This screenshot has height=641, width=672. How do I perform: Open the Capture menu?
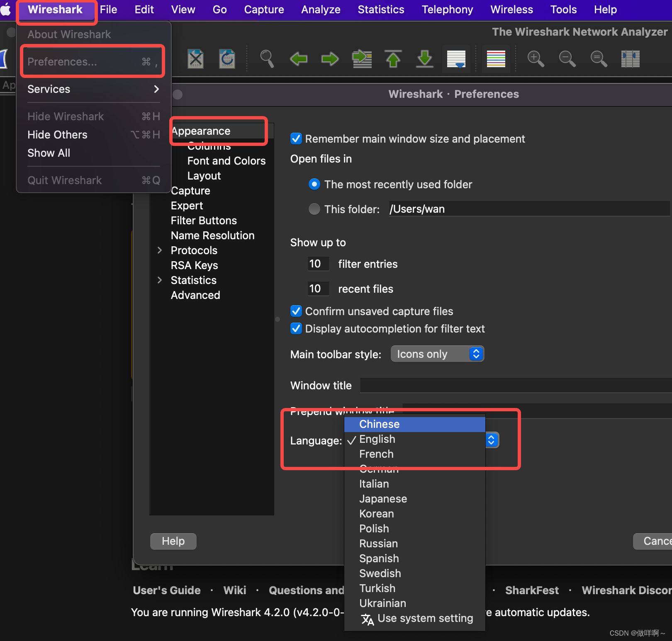click(x=264, y=10)
